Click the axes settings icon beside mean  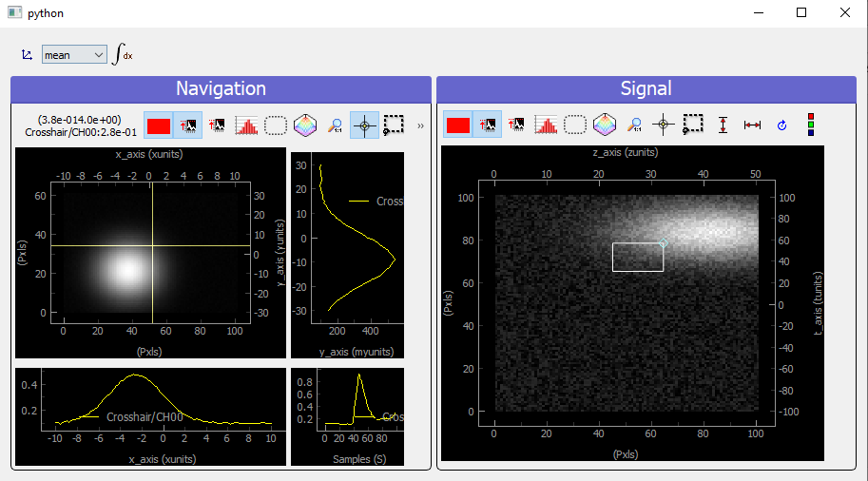click(27, 54)
